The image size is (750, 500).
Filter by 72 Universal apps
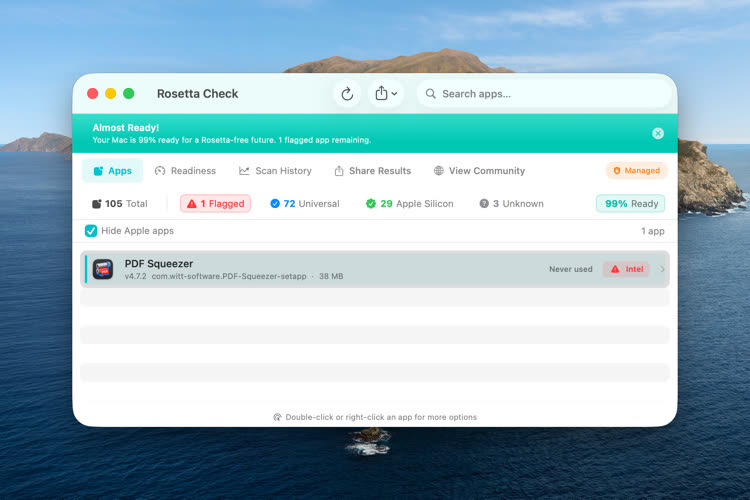click(305, 204)
